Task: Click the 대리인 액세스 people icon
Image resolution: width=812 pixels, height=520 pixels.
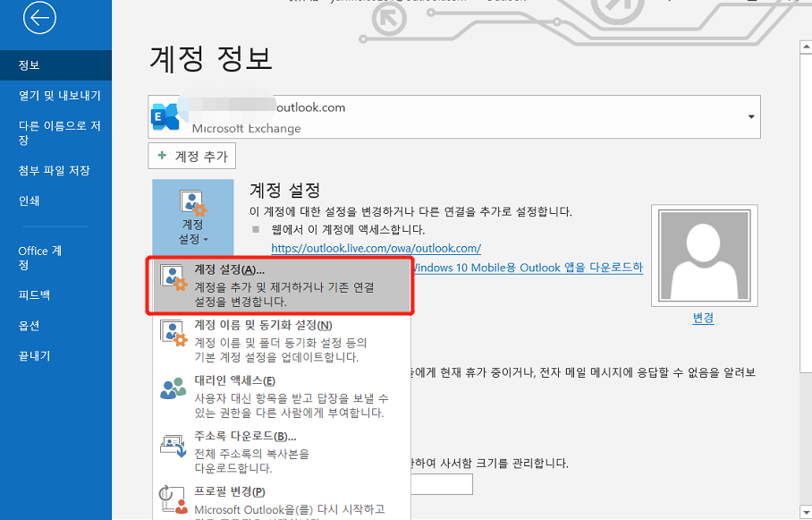Action: point(173,388)
